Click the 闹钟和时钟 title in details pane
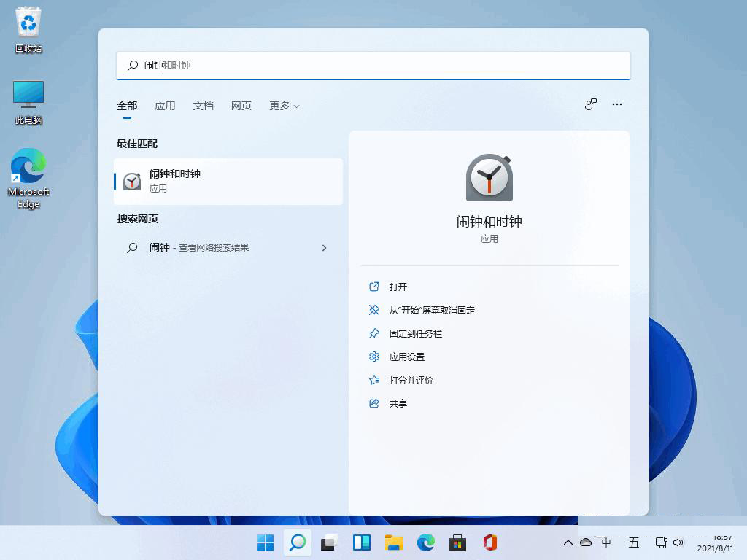 point(489,222)
